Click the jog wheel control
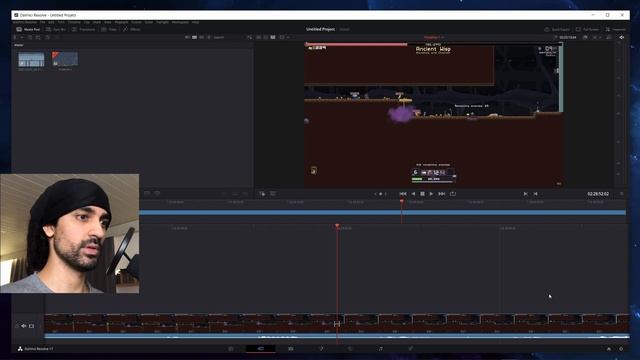This screenshot has width=640, height=360. [x=380, y=193]
